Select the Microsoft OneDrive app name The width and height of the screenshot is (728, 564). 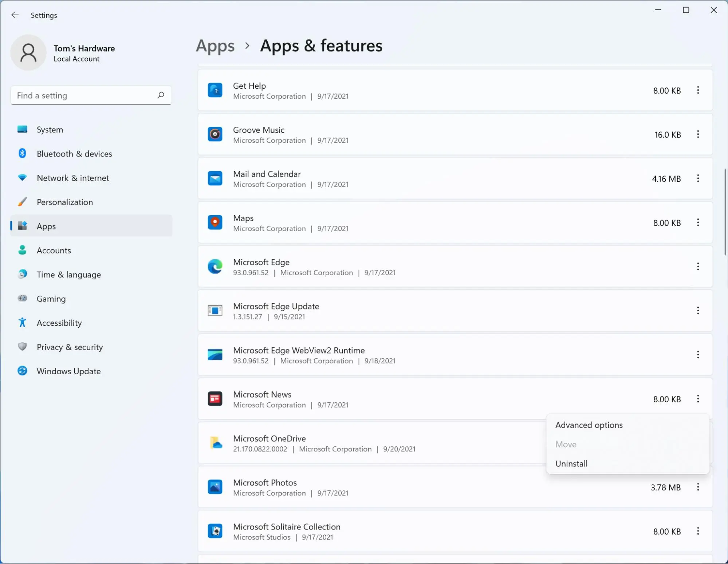tap(269, 438)
